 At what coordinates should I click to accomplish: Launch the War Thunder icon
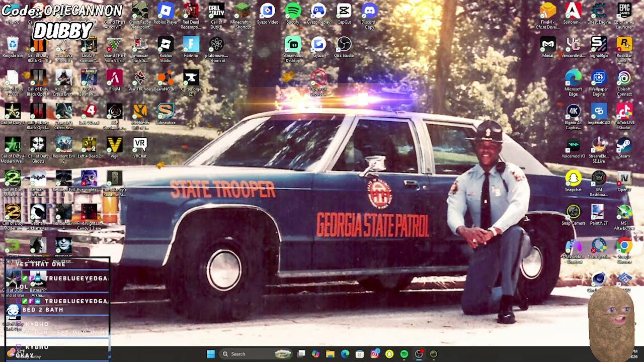point(140,80)
